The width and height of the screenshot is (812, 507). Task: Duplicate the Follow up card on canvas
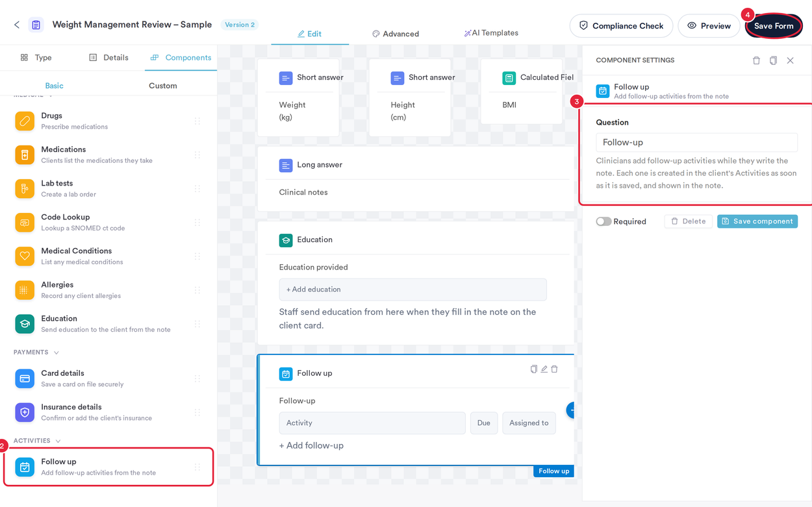(x=533, y=369)
